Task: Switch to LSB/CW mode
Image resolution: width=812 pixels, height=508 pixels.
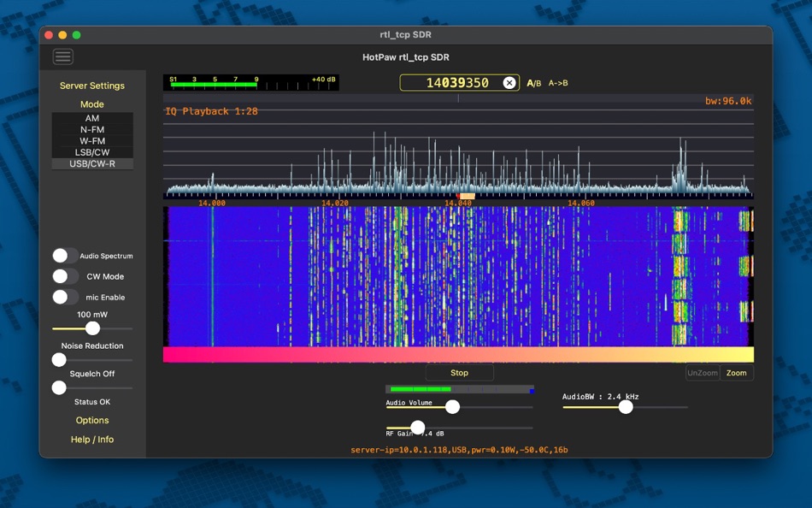Action: (x=92, y=152)
